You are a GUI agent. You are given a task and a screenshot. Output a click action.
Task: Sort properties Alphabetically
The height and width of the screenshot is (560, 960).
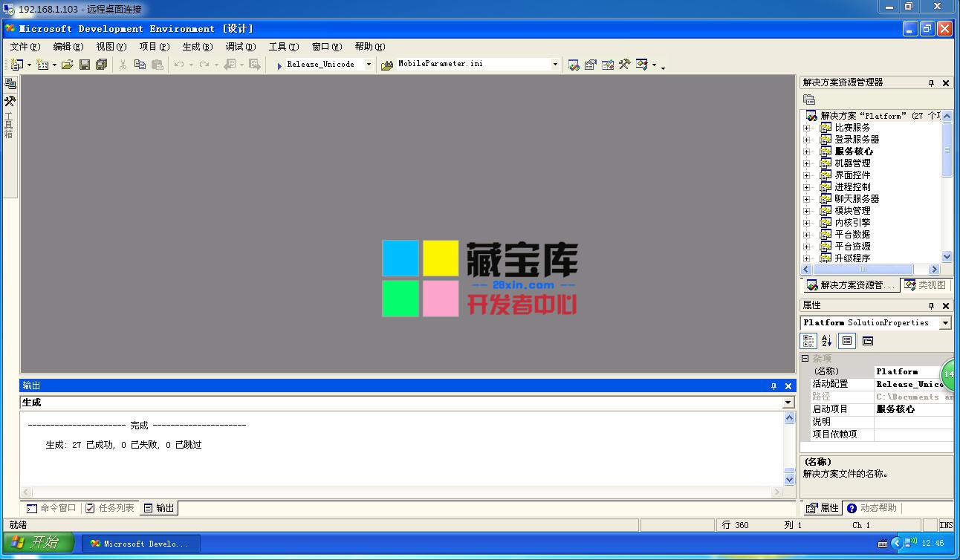coord(827,341)
